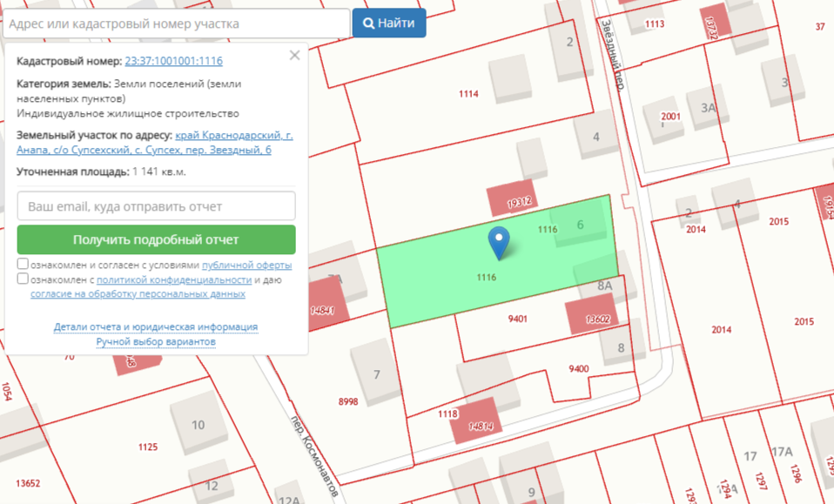Viewport: 834px width, 504px height.
Task: Select parcel 9401 below highlighted plot
Action: coord(517,319)
